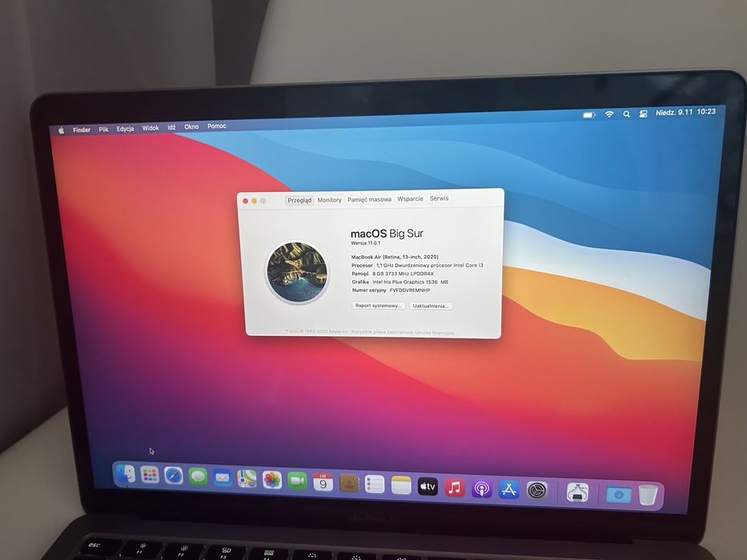The height and width of the screenshot is (560, 747).
Task: Open Contacts app in the Dock
Action: pos(349,483)
